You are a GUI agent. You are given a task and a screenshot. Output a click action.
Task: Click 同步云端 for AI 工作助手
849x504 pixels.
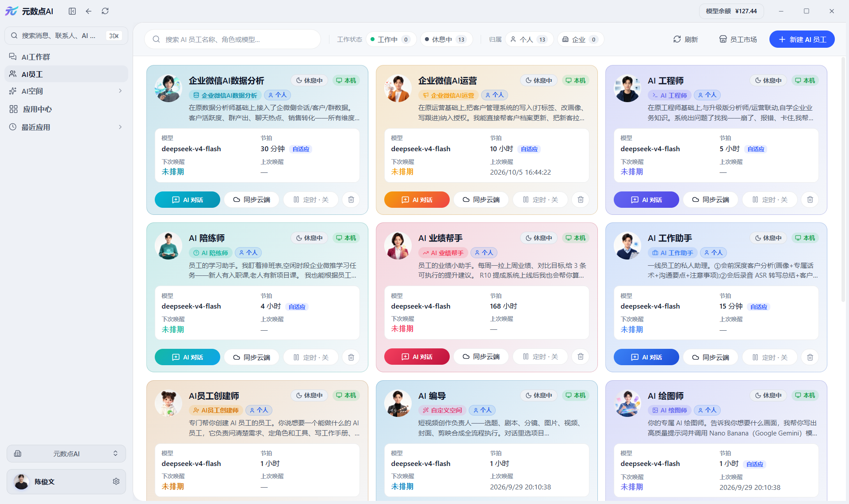click(x=711, y=357)
